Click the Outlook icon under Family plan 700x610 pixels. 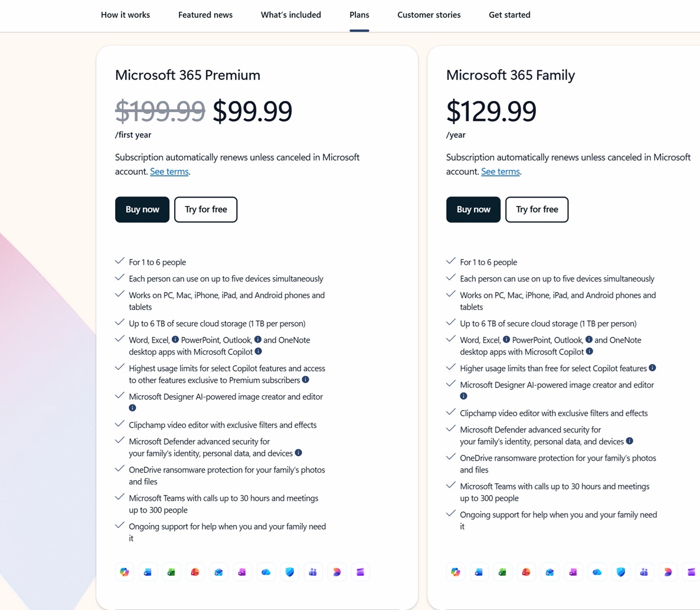(x=549, y=572)
